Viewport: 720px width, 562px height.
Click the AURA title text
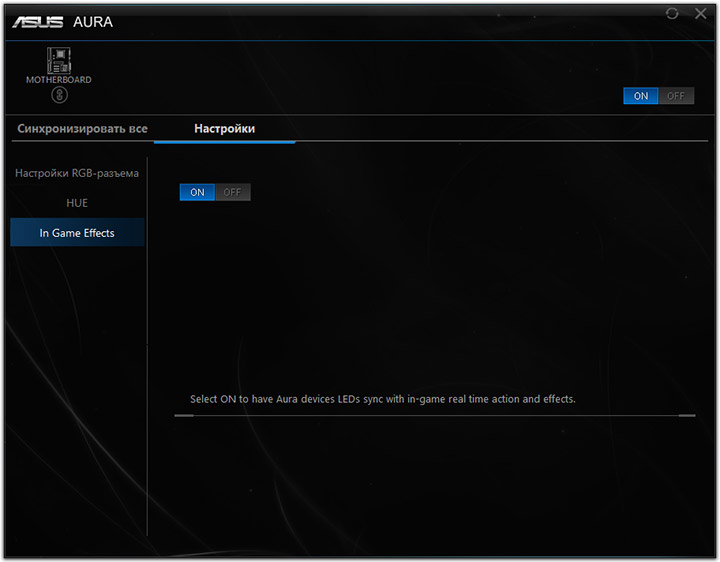[93, 22]
